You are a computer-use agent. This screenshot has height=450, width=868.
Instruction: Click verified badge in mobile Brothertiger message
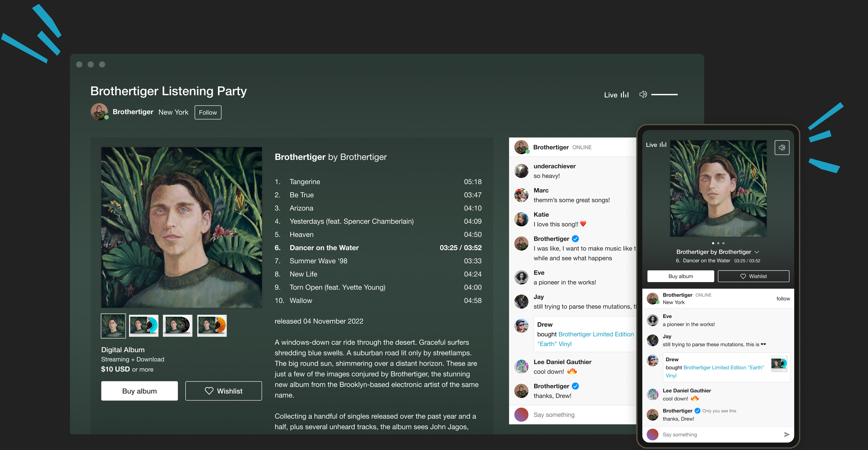pyautogui.click(x=697, y=411)
